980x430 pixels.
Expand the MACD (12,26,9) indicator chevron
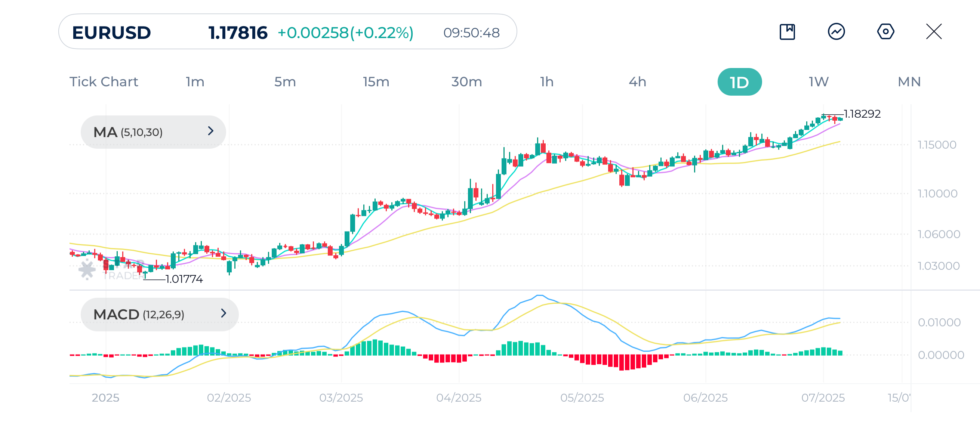tap(223, 313)
